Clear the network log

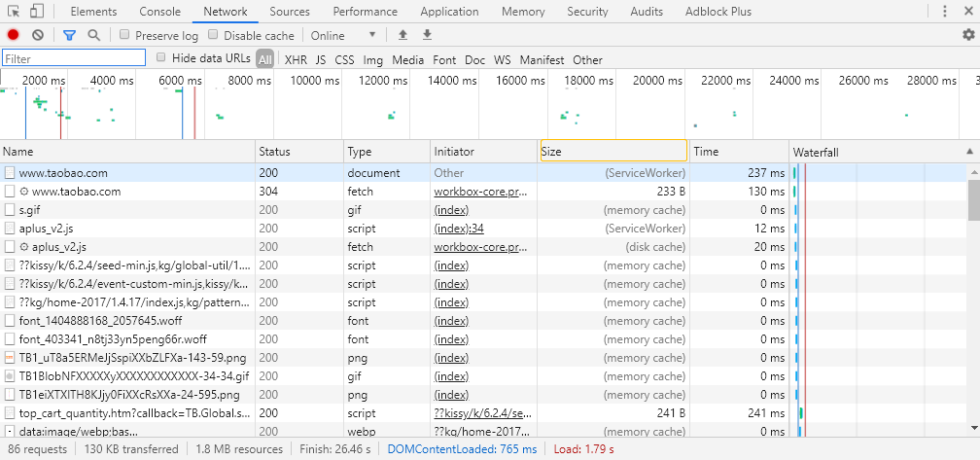click(38, 35)
